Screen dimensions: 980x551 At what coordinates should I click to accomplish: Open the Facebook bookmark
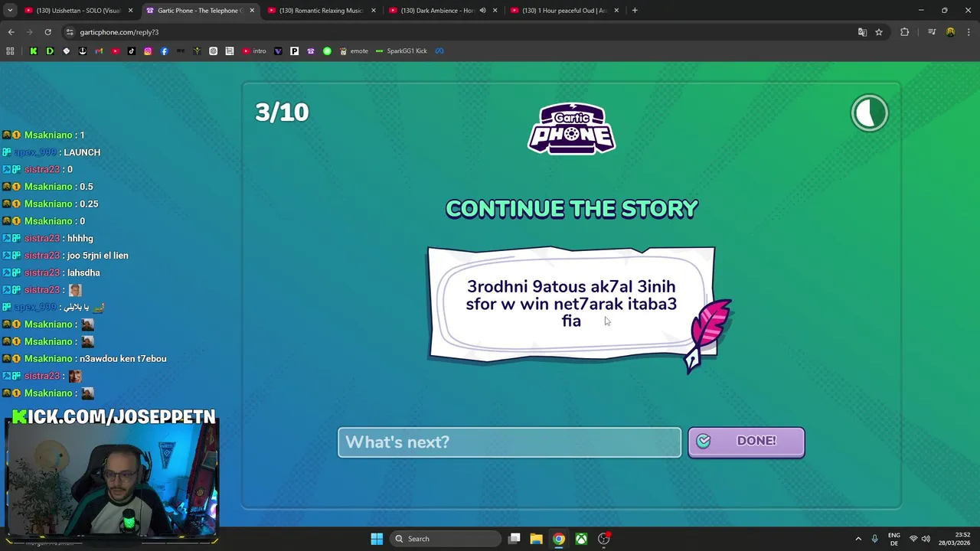pos(164,51)
